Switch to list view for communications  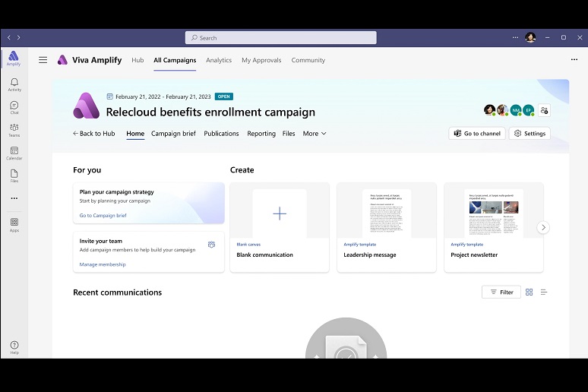point(544,292)
